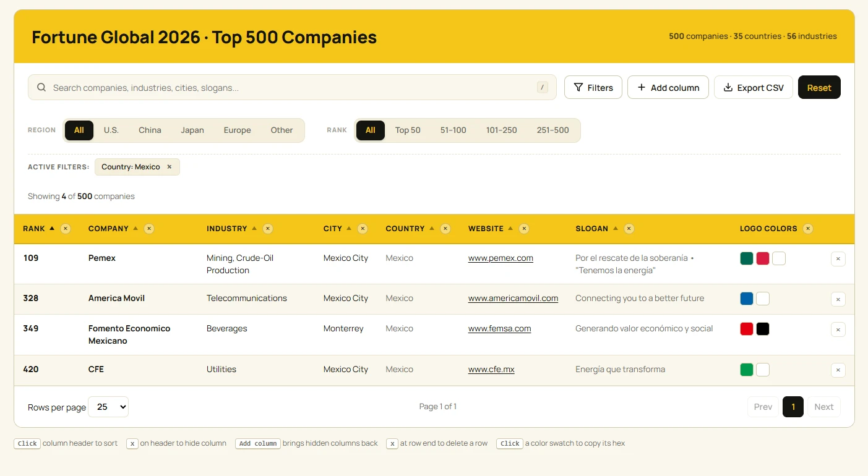Select the China region filter
Image resolution: width=868 pixels, height=476 pixels.
point(150,130)
